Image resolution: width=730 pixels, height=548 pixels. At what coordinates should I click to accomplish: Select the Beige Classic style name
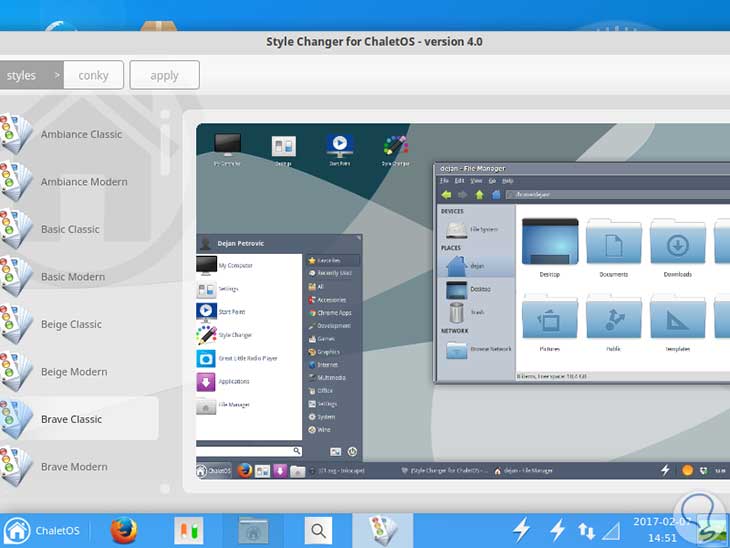(71, 325)
